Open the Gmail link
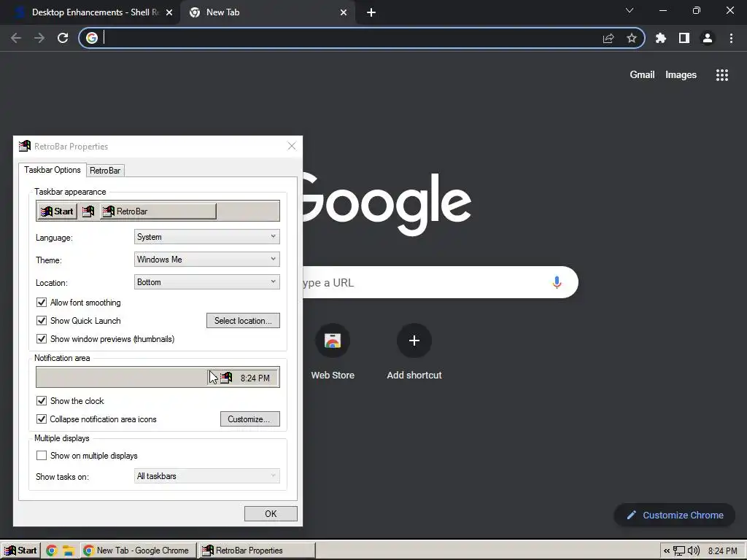The image size is (747, 560). [x=642, y=75]
